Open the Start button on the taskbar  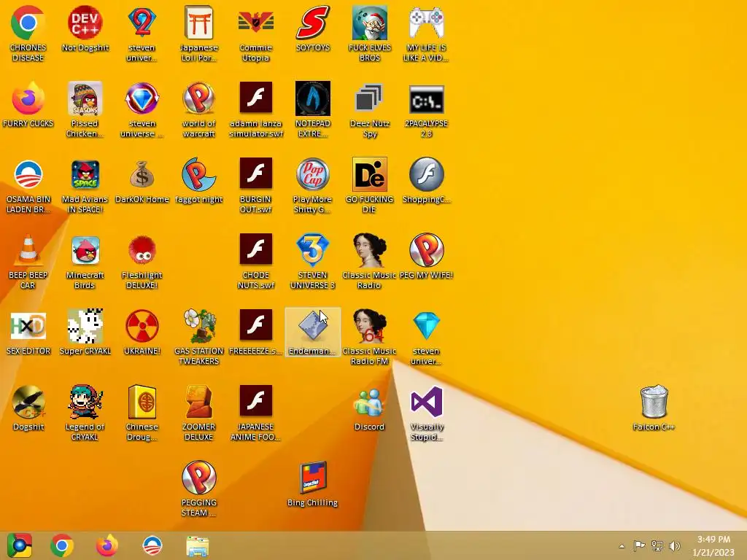click(x=19, y=545)
